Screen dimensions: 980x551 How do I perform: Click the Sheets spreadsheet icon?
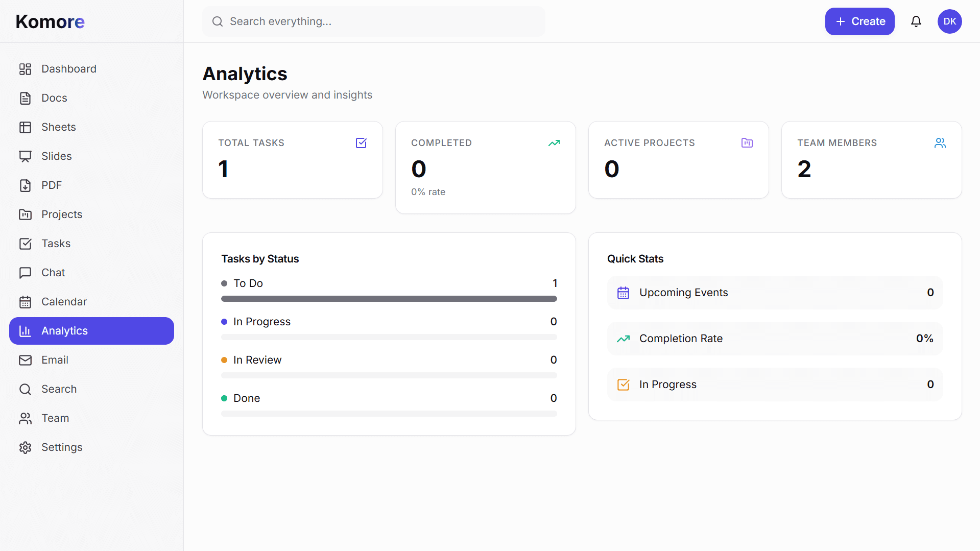[26, 127]
